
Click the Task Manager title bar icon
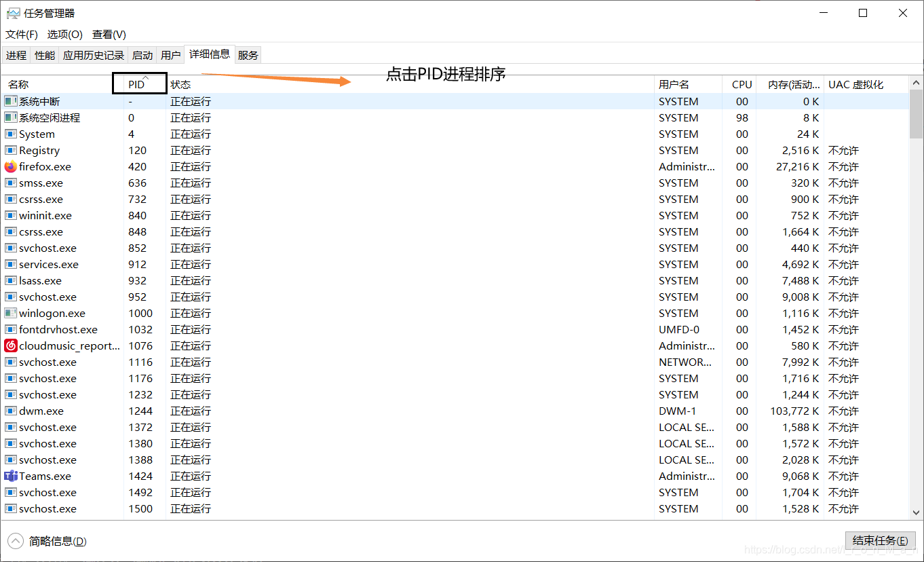13,13
